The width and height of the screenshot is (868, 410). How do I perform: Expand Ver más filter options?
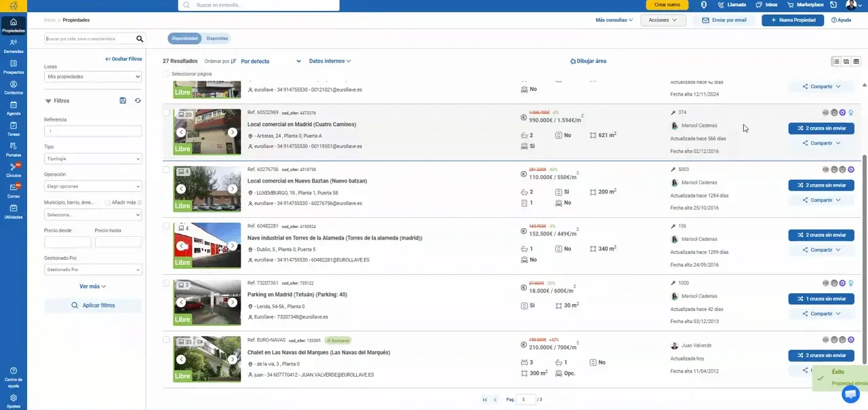(x=93, y=286)
